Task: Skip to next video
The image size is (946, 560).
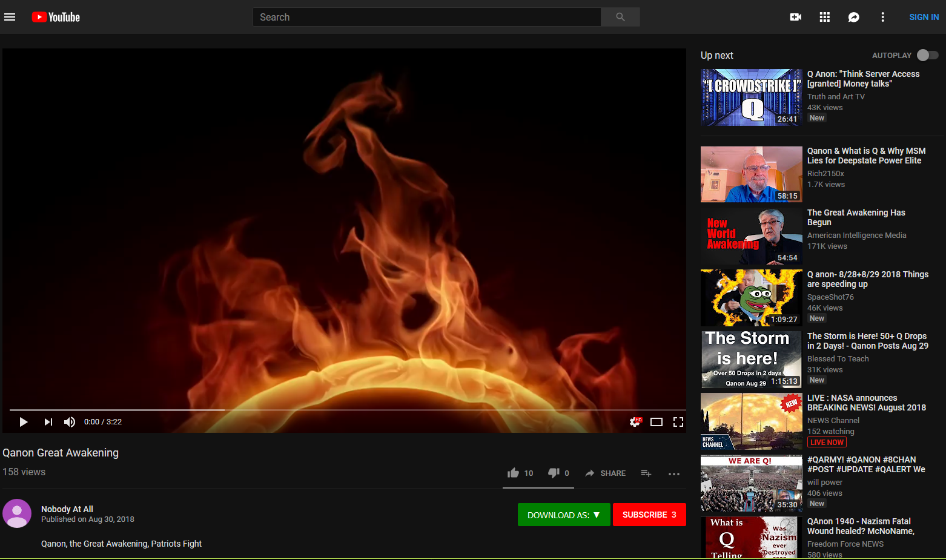Action: pyautogui.click(x=48, y=422)
